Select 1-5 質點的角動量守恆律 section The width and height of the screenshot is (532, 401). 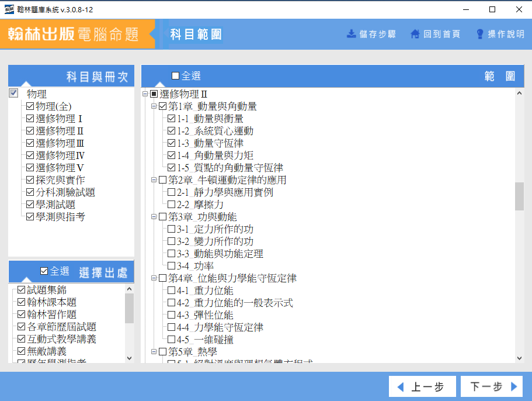(x=230, y=168)
